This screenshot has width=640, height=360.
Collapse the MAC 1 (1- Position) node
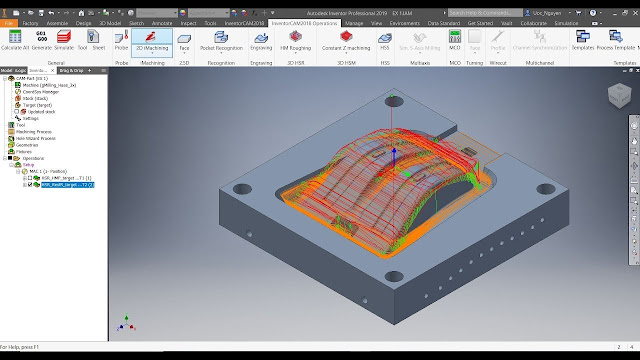(18, 171)
